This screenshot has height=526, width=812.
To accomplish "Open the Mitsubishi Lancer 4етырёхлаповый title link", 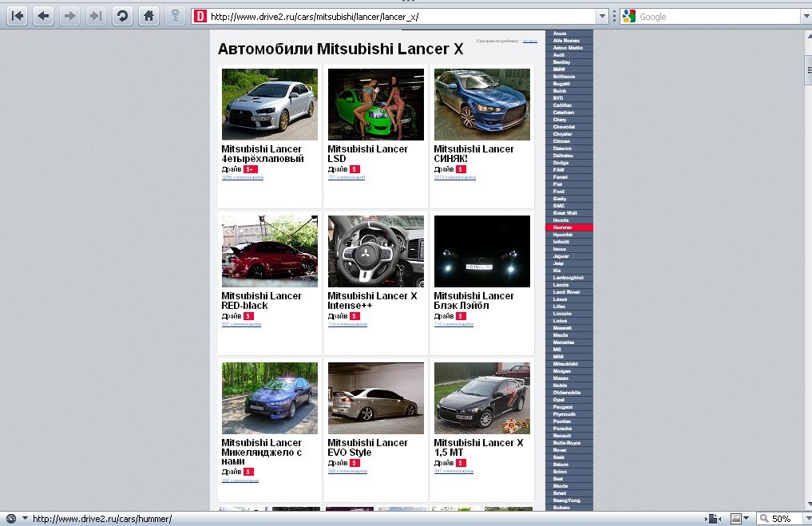I will (x=263, y=154).
